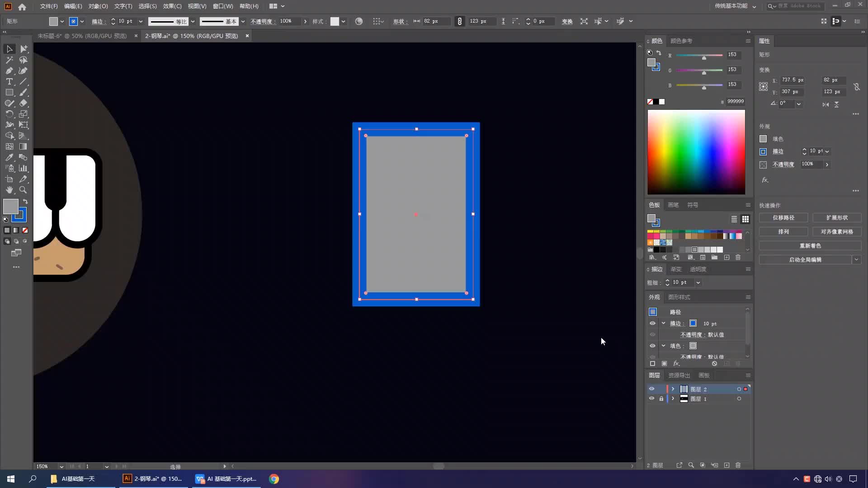Toggle visibility of 图层 2
The width and height of the screenshot is (868, 488).
(x=651, y=389)
